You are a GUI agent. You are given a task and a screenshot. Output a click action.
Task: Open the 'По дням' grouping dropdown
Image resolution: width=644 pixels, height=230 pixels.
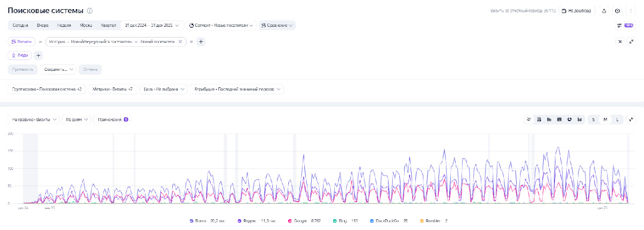point(76,120)
